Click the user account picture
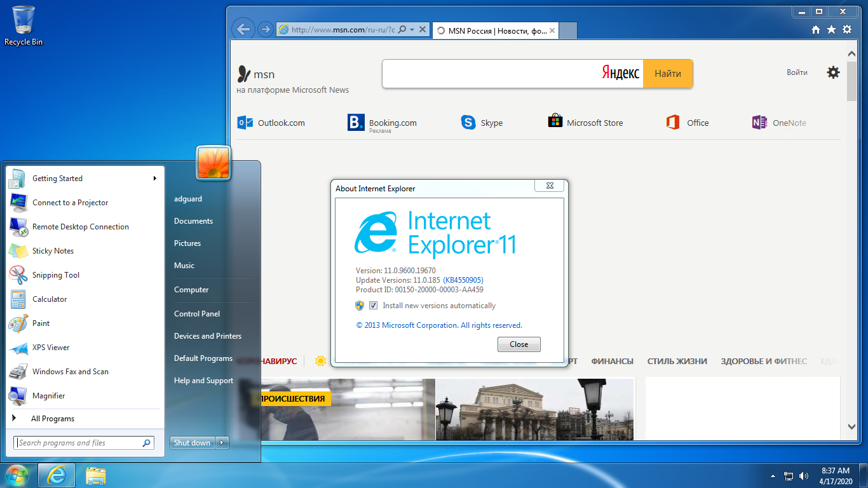This screenshot has width=868, height=488. [x=214, y=163]
